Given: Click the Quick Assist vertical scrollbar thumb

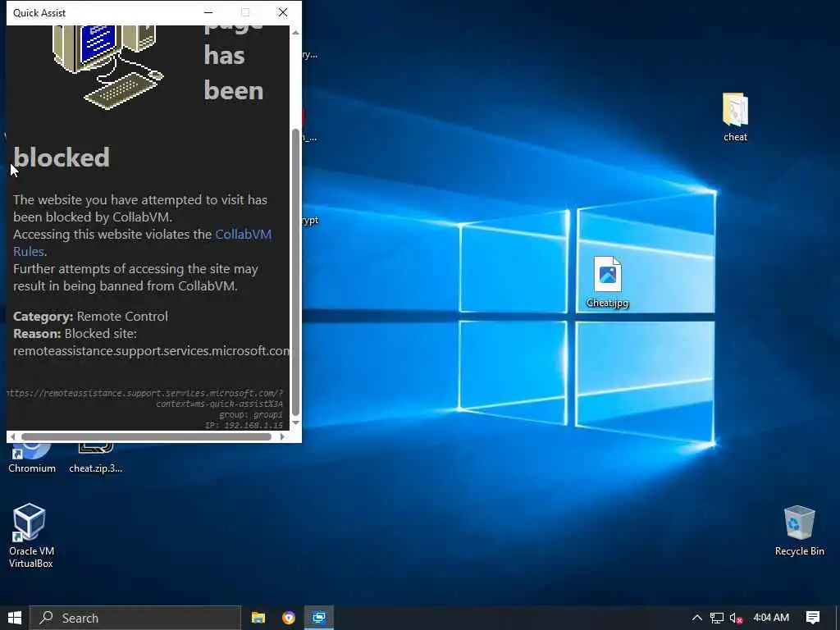Looking at the screenshot, I should tap(295, 272).
